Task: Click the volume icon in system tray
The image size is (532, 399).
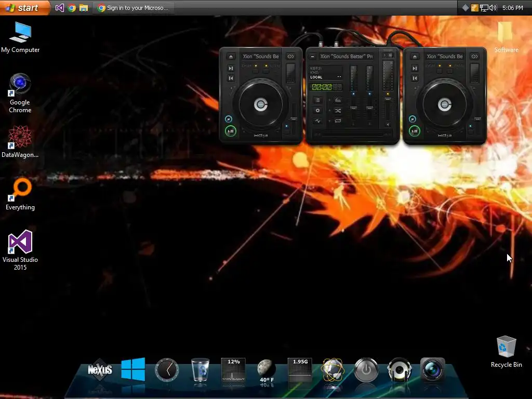Action: [x=493, y=7]
